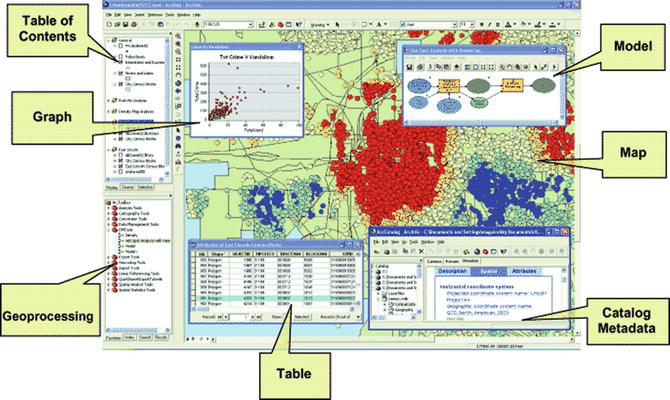Select the Measure tool

(x=178, y=162)
